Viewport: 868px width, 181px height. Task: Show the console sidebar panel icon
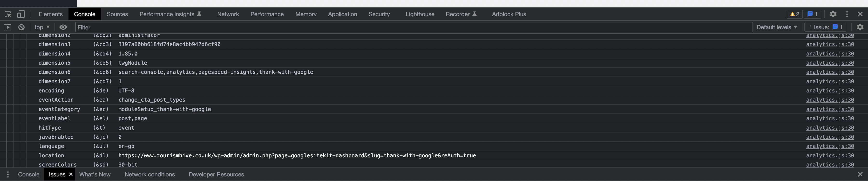click(7, 27)
